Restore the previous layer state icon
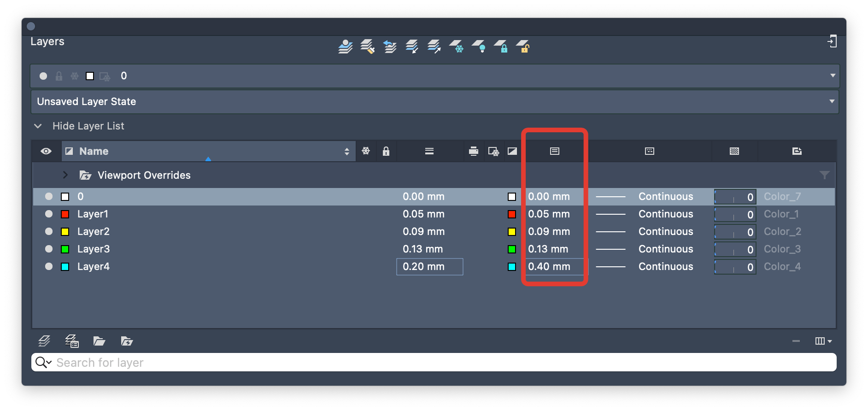868x411 pixels. (x=390, y=47)
